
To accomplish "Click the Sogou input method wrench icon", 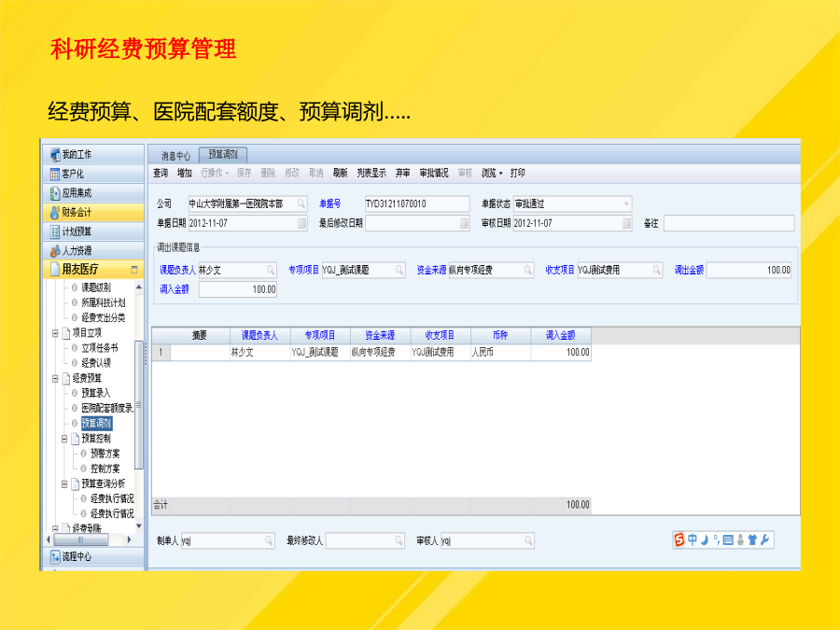I will [765, 539].
